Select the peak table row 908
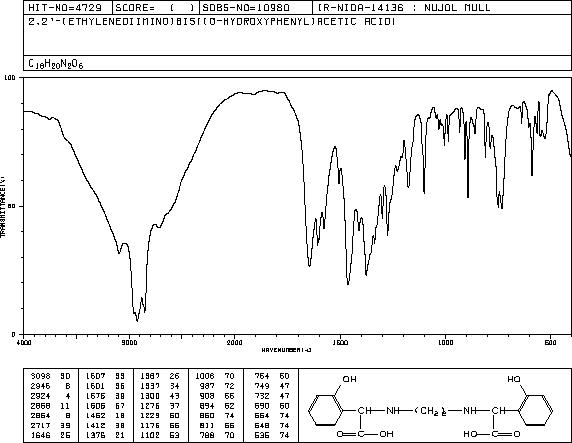Viewport: 572px width, 443px height. coord(217,396)
